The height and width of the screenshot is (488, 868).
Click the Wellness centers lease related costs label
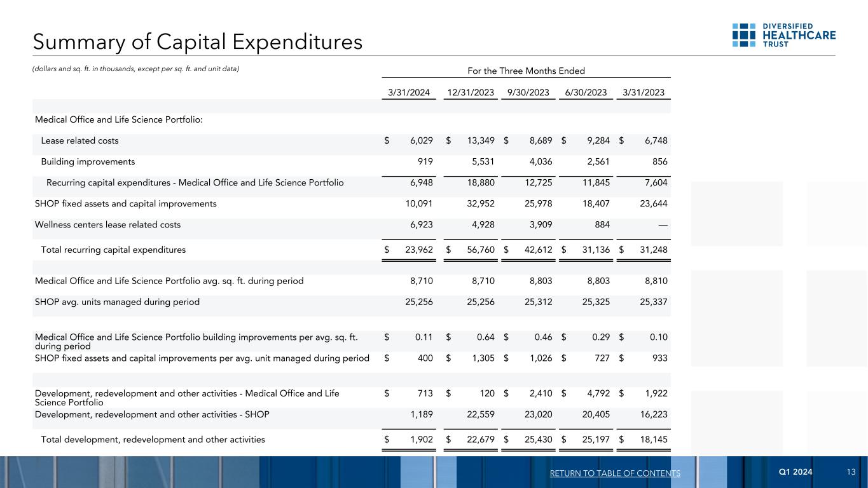[107, 224]
